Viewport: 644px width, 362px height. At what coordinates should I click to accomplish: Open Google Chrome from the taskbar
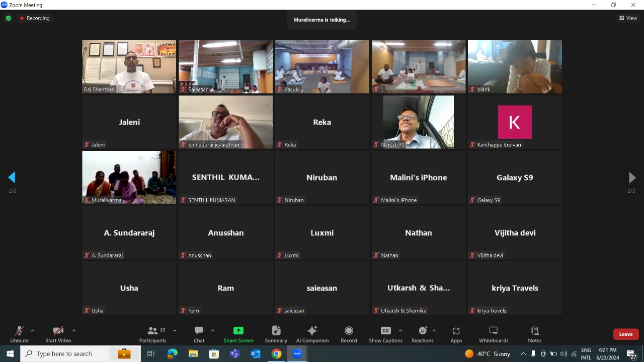pos(276,354)
